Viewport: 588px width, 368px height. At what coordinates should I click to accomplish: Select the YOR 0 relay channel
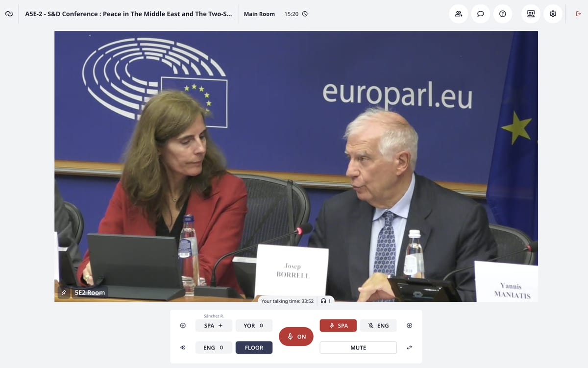[x=254, y=325]
